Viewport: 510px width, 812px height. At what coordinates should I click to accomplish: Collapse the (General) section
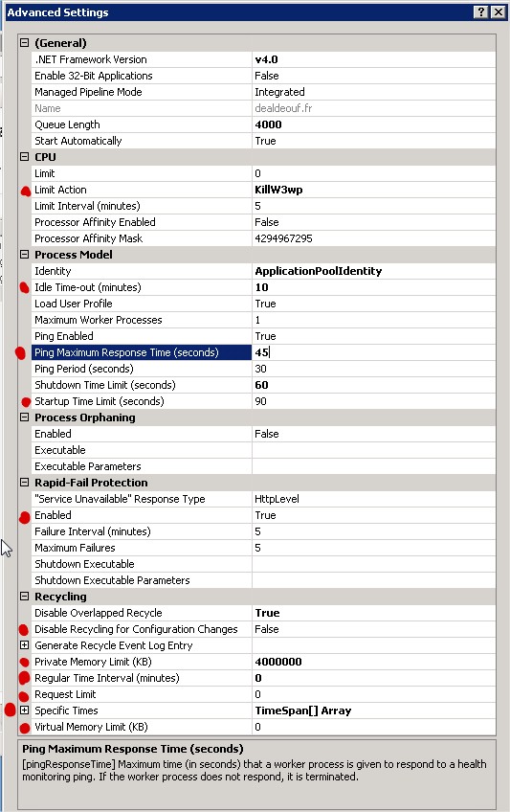coord(24,43)
